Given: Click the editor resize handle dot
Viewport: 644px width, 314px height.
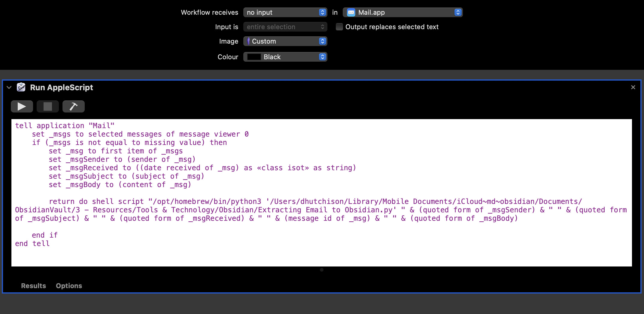Looking at the screenshot, I should coord(322,270).
